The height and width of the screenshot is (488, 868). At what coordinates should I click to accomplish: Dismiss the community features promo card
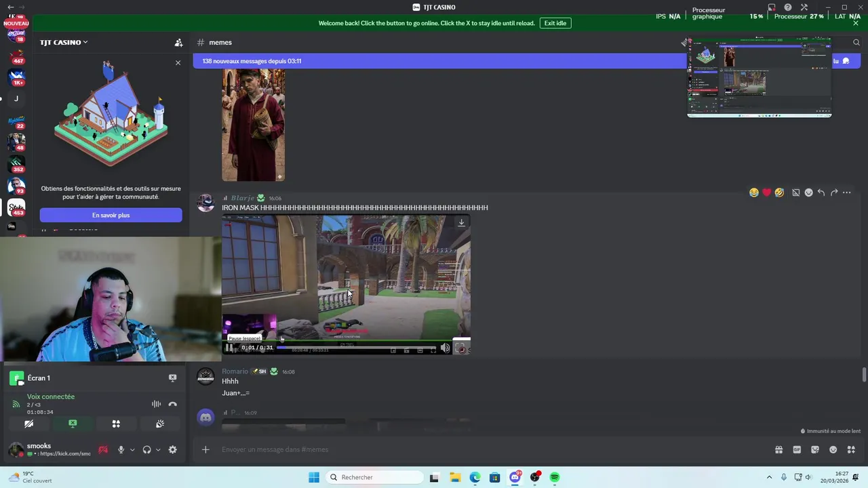pos(178,62)
